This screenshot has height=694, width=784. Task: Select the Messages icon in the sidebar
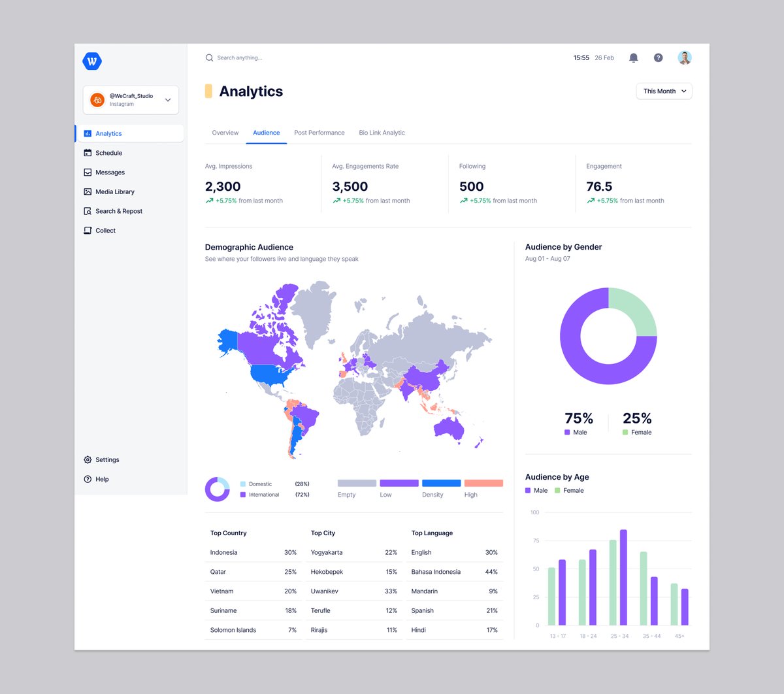coord(88,172)
